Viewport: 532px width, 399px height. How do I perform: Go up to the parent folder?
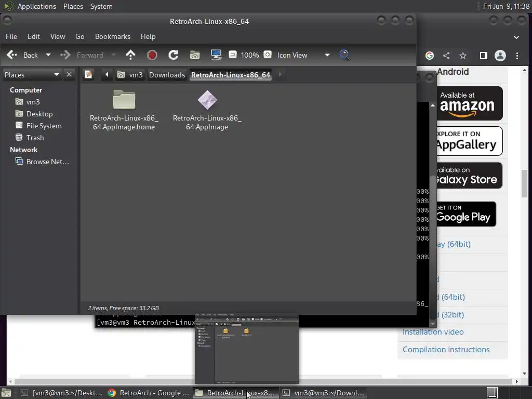pos(130,55)
